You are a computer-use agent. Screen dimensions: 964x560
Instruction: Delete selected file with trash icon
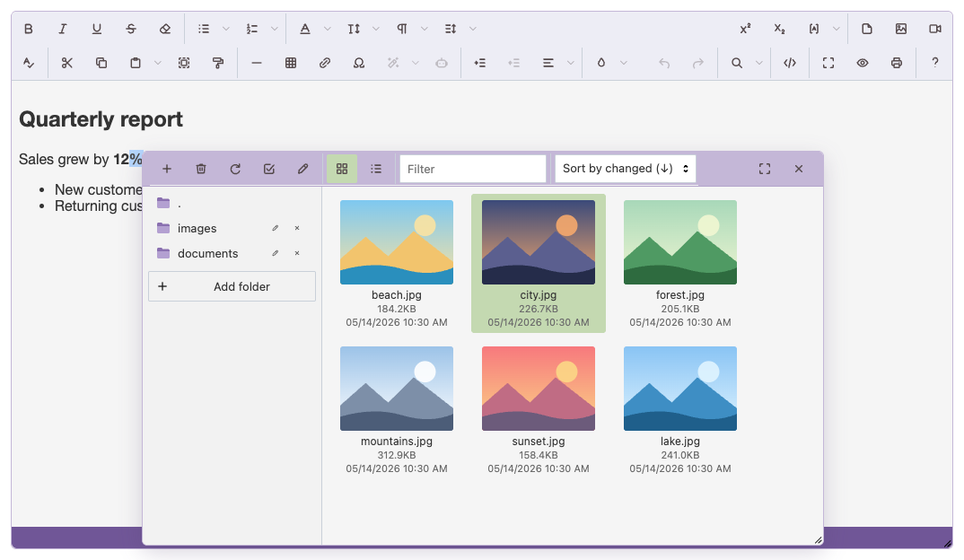click(x=201, y=169)
